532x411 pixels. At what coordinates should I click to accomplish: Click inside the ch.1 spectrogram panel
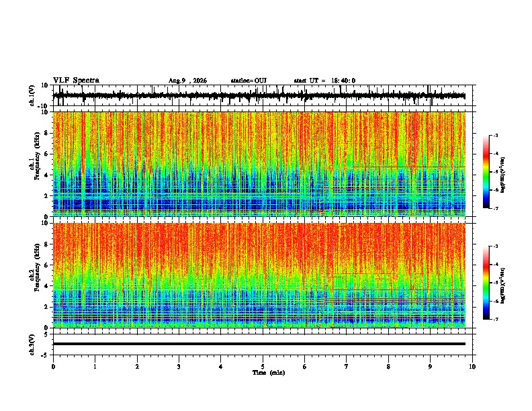pyautogui.click(x=259, y=164)
